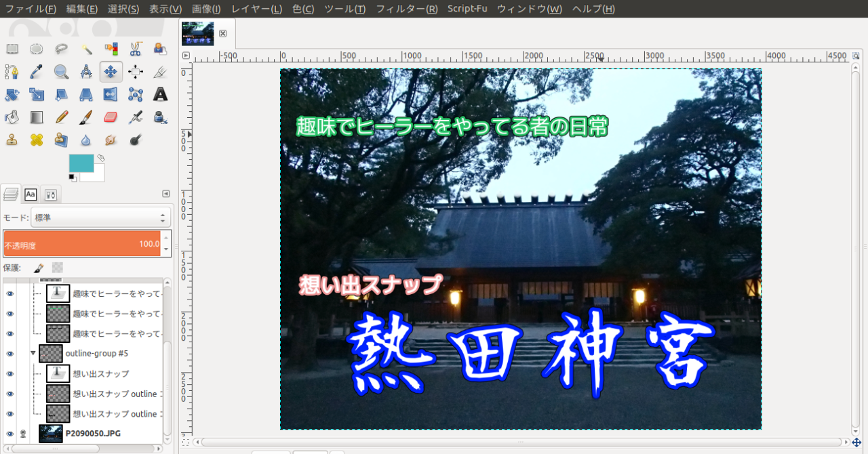
Task: Open the モード layer mode dropdown
Action: [x=100, y=218]
